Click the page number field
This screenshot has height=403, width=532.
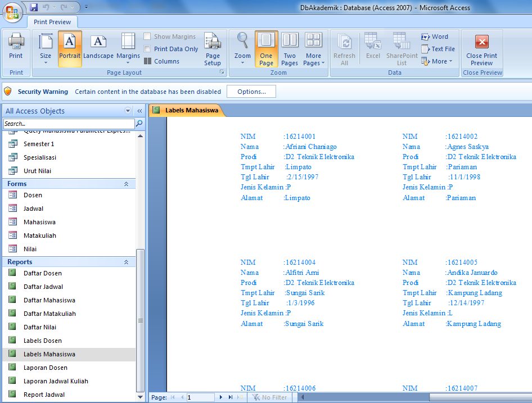[x=200, y=397]
